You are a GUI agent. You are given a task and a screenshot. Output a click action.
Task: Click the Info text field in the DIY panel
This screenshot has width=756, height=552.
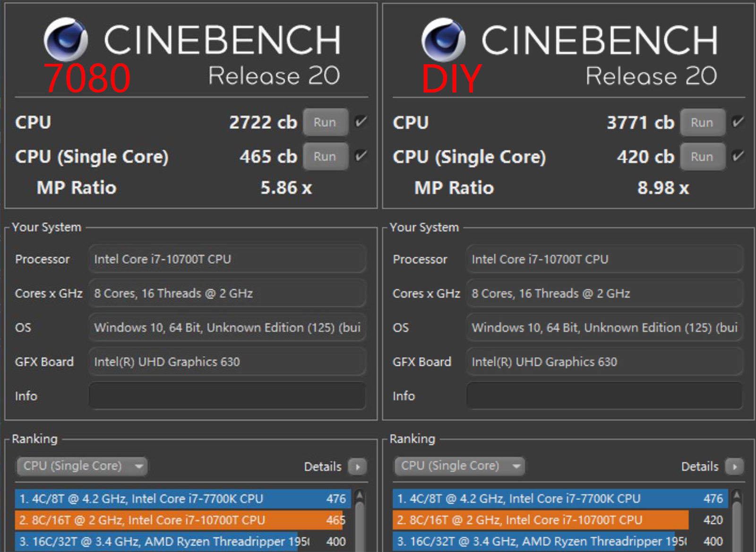coord(604,396)
